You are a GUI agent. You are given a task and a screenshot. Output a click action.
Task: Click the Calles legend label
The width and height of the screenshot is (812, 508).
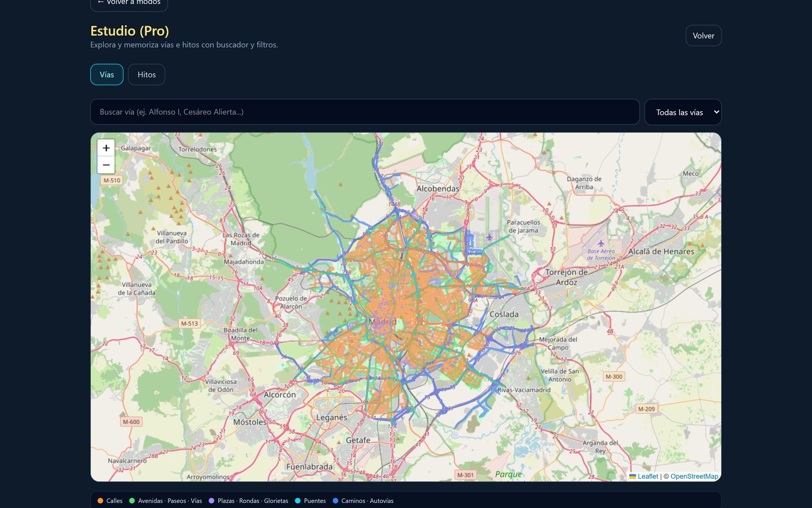pyautogui.click(x=114, y=501)
